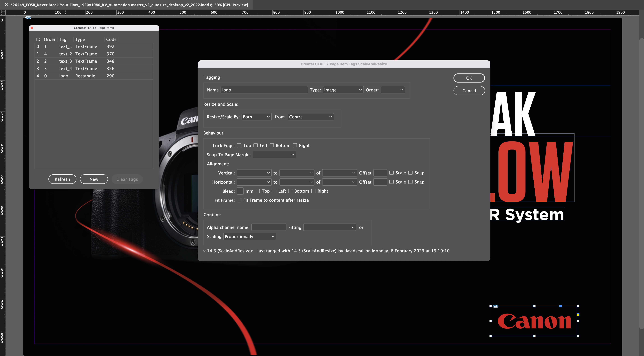Screen dimensions: 644x356
Task: Check Bleed Top option
Action: [258, 191]
